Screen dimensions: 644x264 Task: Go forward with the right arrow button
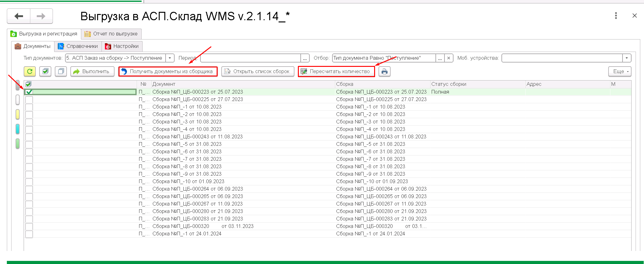(x=41, y=16)
